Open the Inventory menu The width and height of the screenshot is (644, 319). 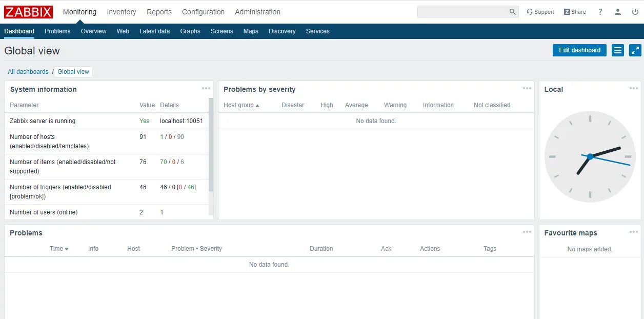point(122,12)
